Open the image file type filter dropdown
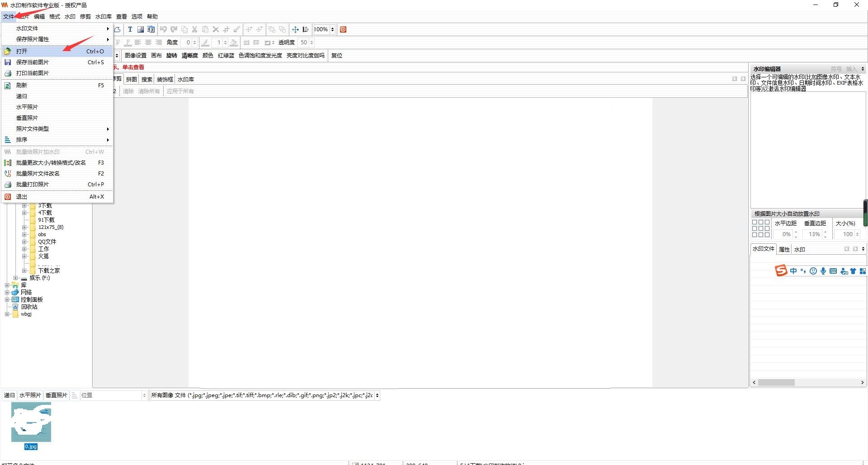The image size is (868, 465). pos(377,395)
